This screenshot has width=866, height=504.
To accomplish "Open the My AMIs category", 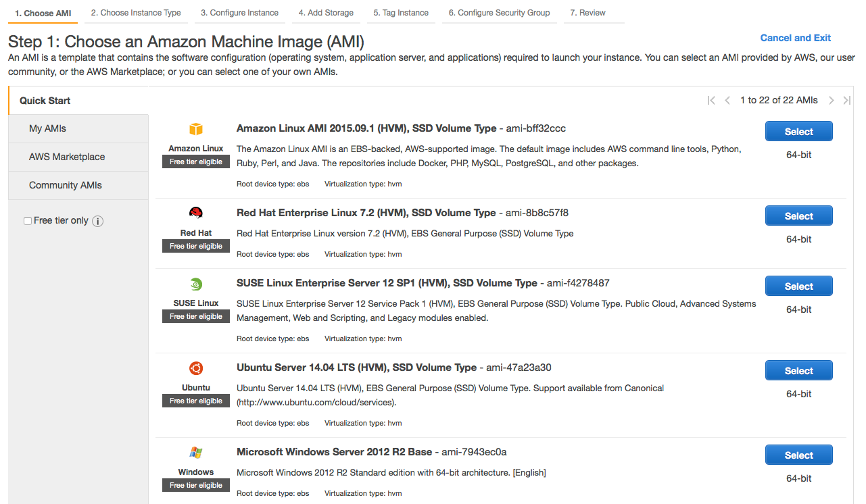I will 78,129.
